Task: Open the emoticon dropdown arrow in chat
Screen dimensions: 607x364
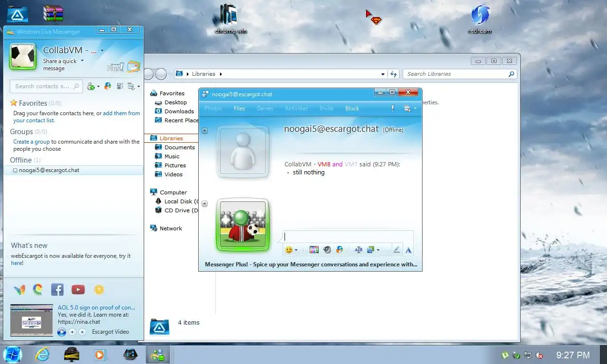Action: [296, 250]
